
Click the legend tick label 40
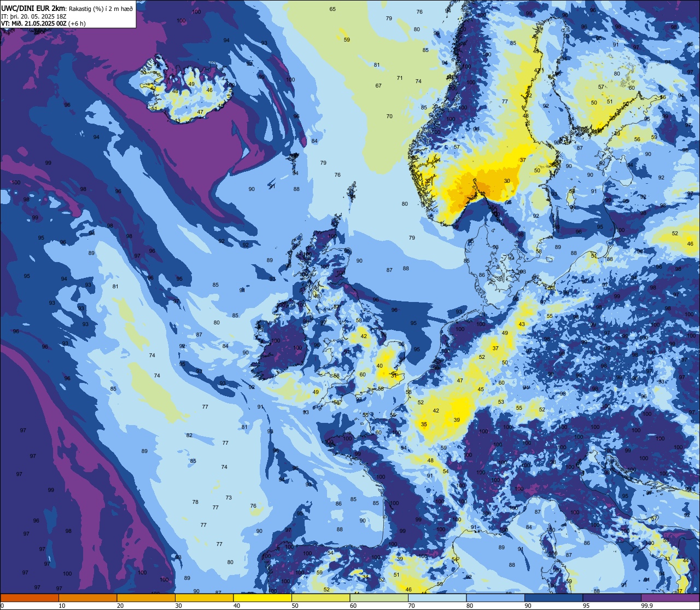click(x=237, y=606)
